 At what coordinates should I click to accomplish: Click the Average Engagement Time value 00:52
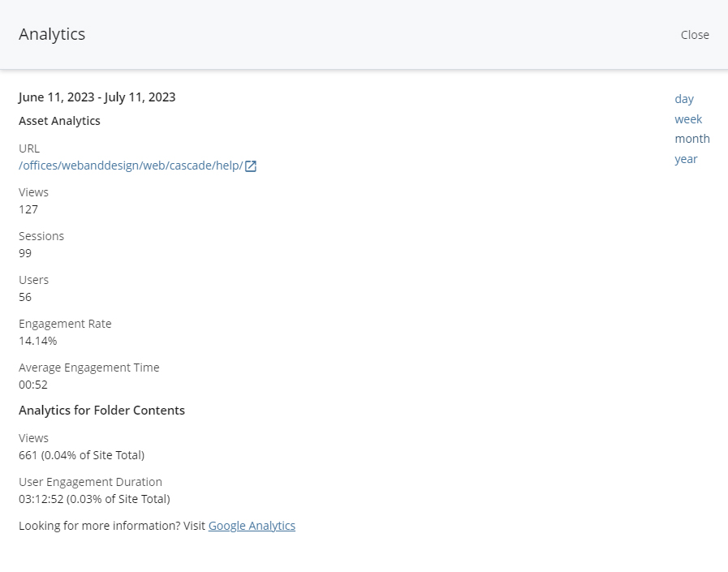pos(33,385)
